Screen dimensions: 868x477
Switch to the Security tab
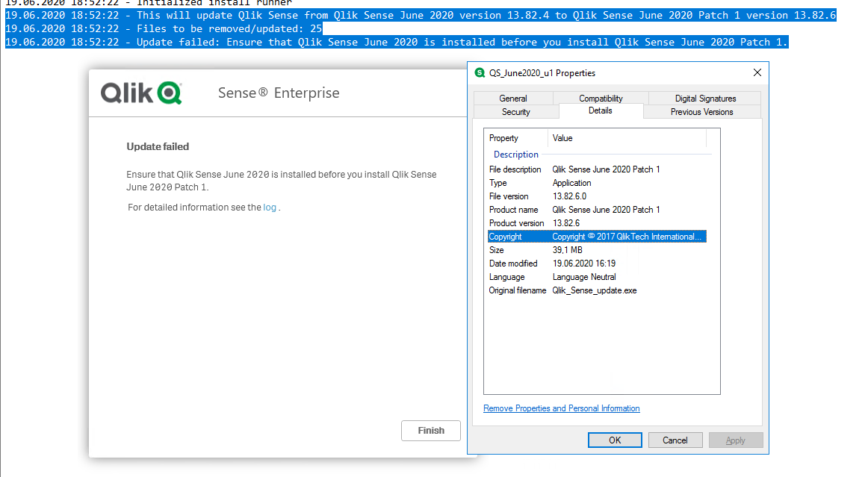coord(515,111)
